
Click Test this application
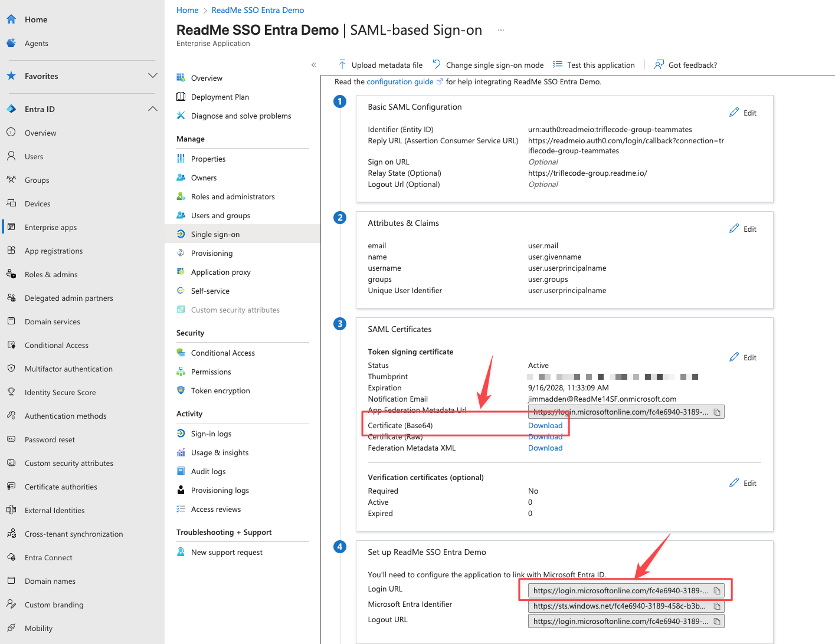coord(594,65)
